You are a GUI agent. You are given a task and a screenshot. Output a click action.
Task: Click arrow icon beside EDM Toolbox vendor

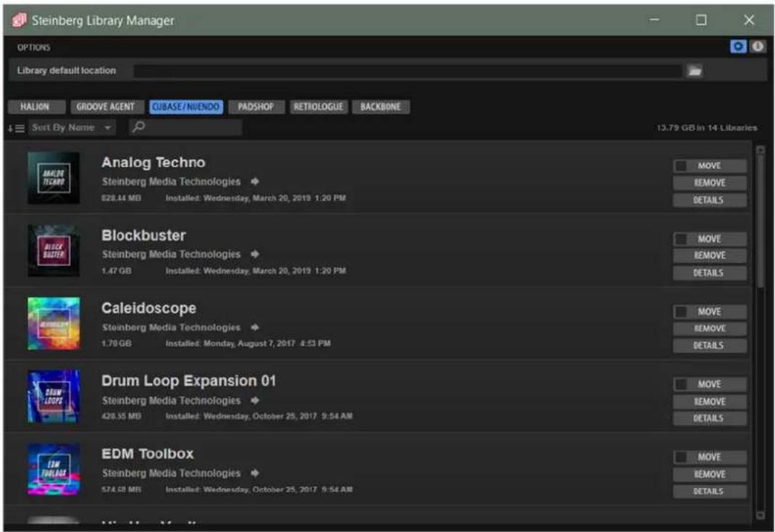pos(255,473)
